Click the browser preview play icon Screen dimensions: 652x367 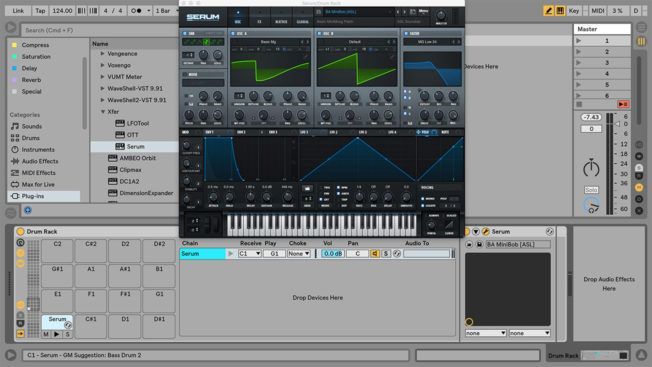pyautogui.click(x=11, y=28)
